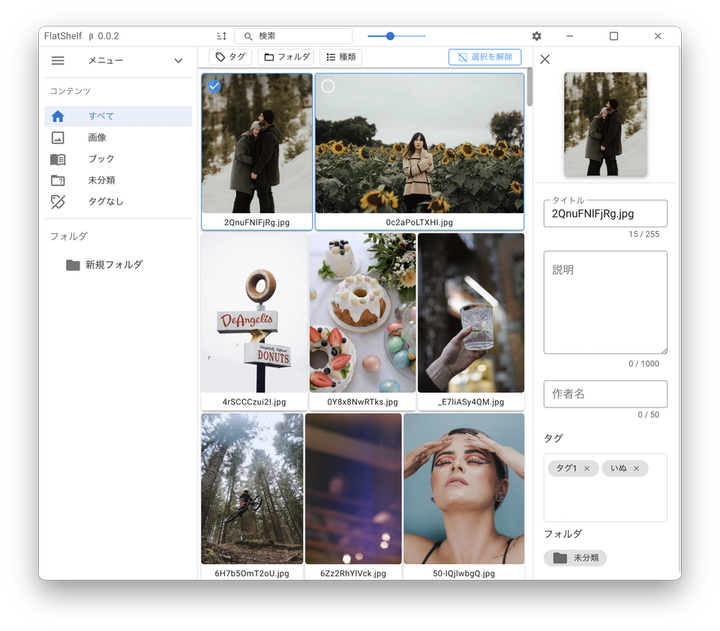Click the 種類 filter button
Image resolution: width=720 pixels, height=631 pixels.
pos(341,57)
